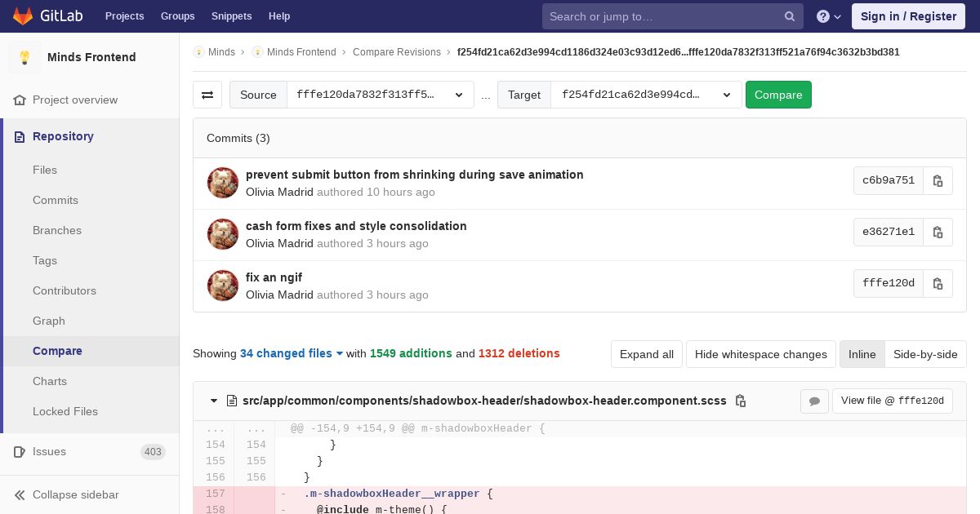
Task: Click the swap revisions arrows icon
Action: 207,95
